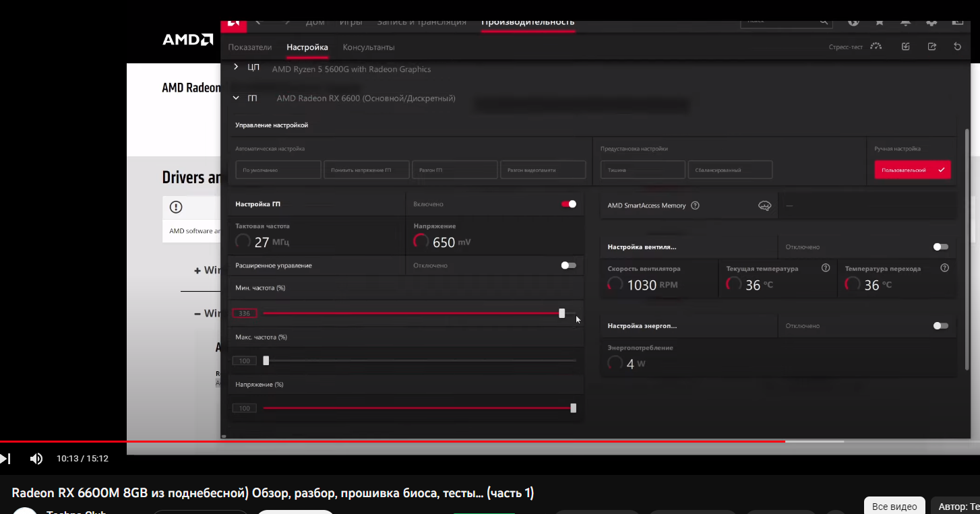Image resolution: width=980 pixels, height=514 pixels.
Task: Click the Текущая температура gauge icon
Action: click(734, 284)
